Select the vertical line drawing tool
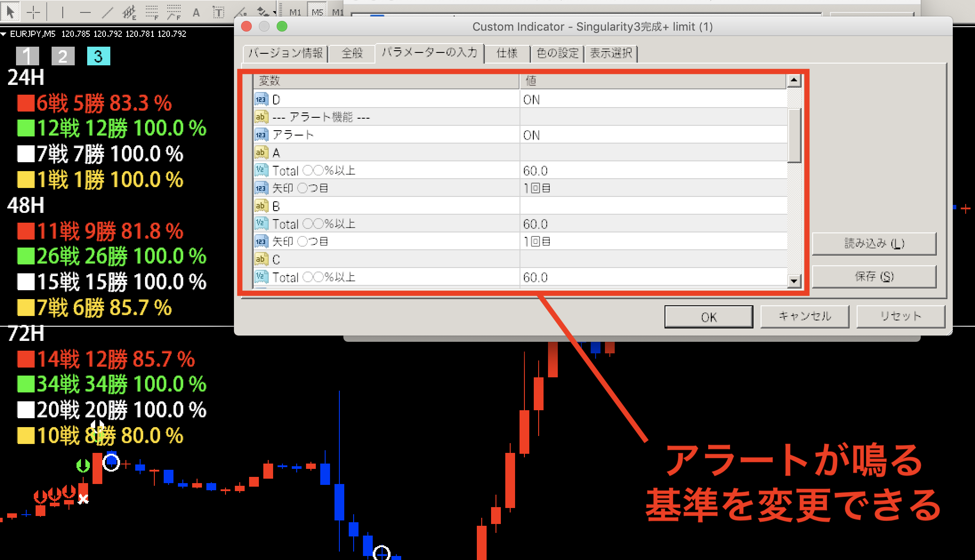 pos(62,12)
